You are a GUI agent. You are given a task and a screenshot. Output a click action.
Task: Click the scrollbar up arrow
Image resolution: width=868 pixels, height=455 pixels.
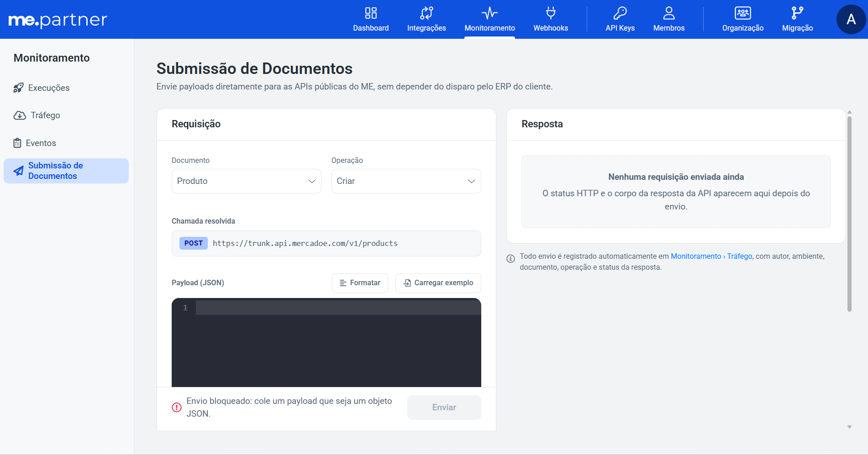coord(849,112)
